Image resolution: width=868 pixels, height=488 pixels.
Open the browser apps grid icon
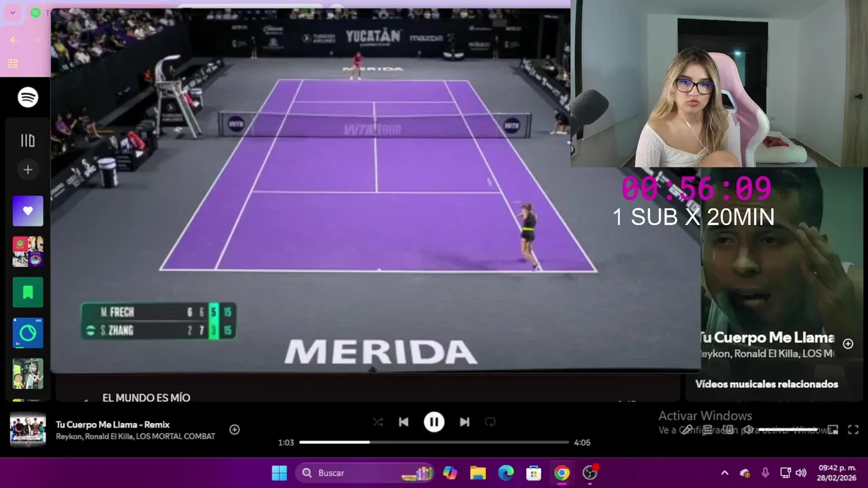tap(13, 64)
